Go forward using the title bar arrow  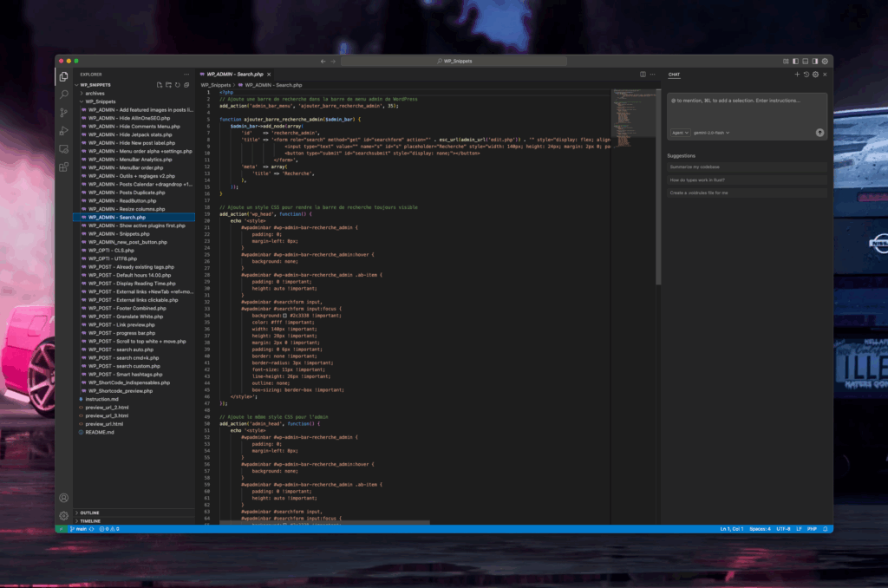(333, 62)
